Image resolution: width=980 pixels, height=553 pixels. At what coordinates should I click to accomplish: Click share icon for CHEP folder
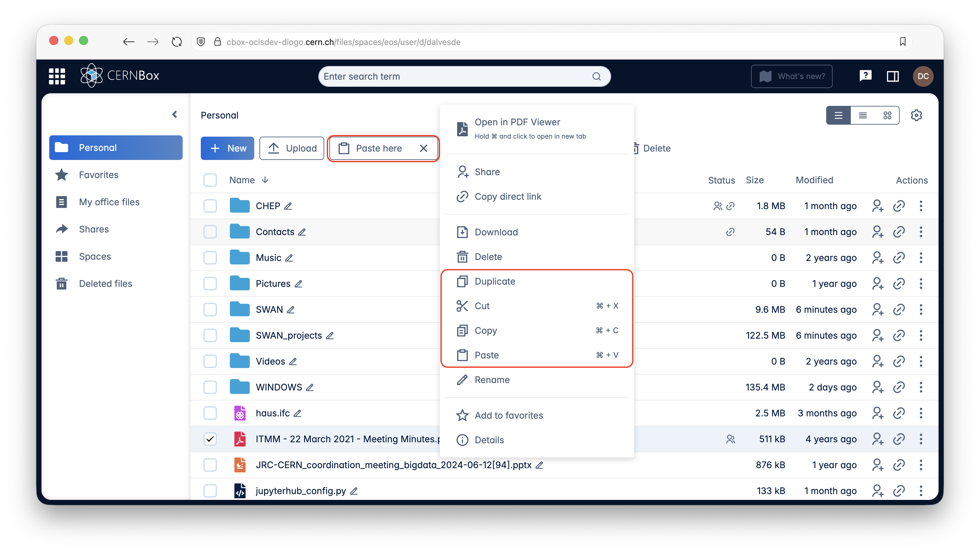(x=877, y=206)
